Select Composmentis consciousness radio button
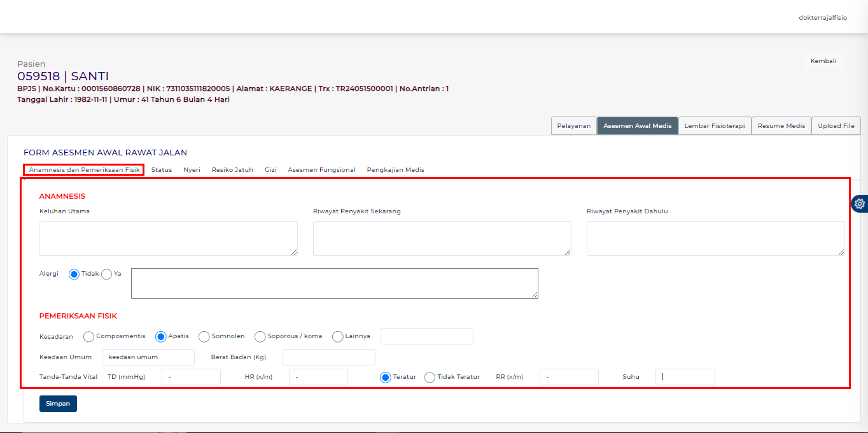Viewport: 868px width, 433px height. coord(88,336)
